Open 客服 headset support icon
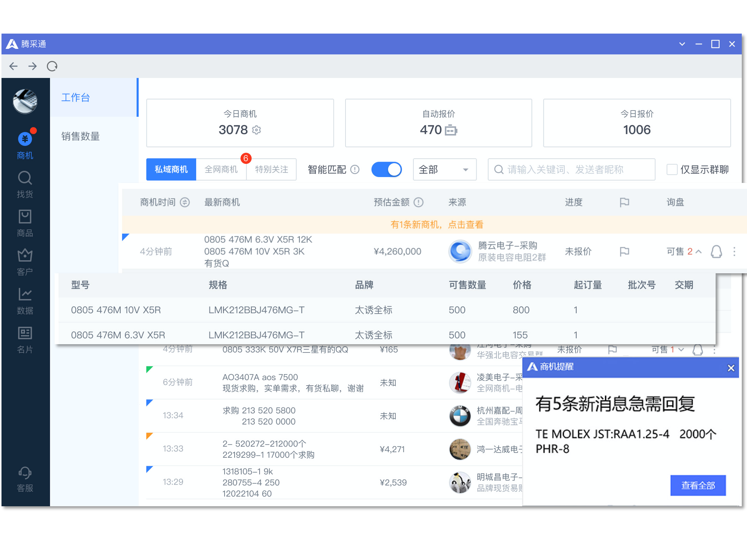Image resolution: width=747 pixels, height=560 pixels. point(25,473)
